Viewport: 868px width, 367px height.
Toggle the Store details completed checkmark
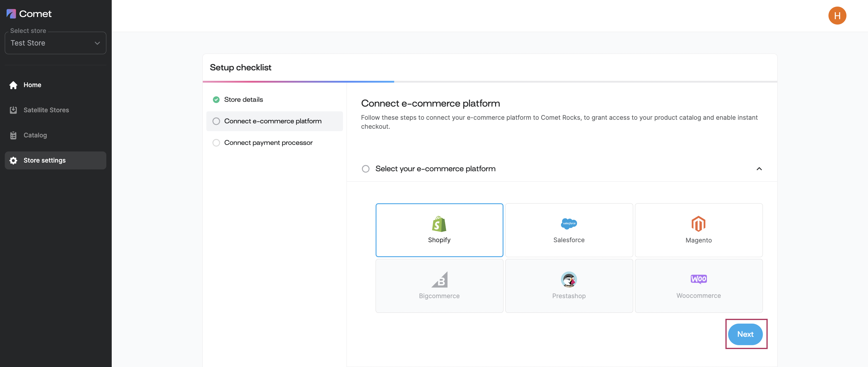pyautogui.click(x=216, y=100)
